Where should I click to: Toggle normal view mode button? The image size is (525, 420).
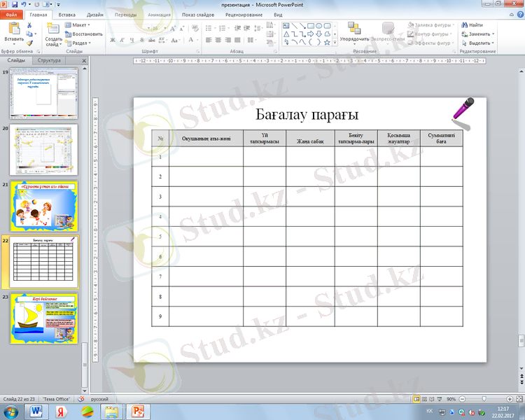[417, 398]
